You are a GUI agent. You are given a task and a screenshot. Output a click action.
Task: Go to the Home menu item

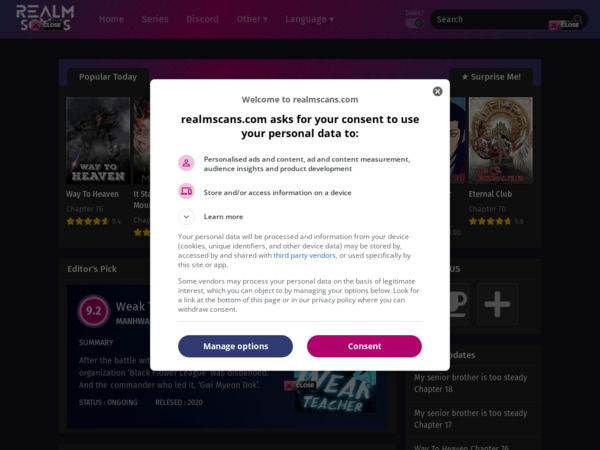pos(112,19)
